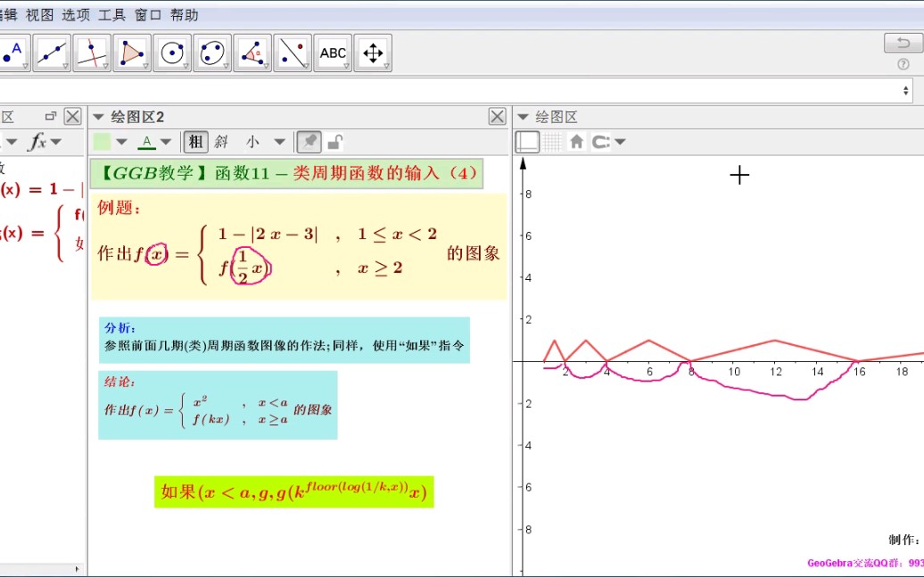
Task: Select the Ellipse/Conic tool
Action: tap(211, 53)
